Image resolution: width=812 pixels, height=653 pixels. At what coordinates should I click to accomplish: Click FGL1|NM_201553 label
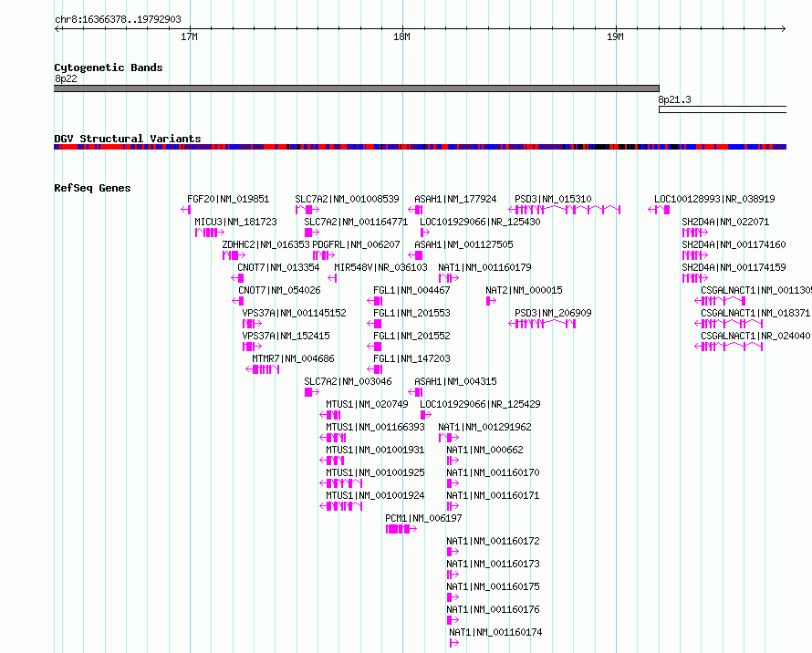coord(411,313)
